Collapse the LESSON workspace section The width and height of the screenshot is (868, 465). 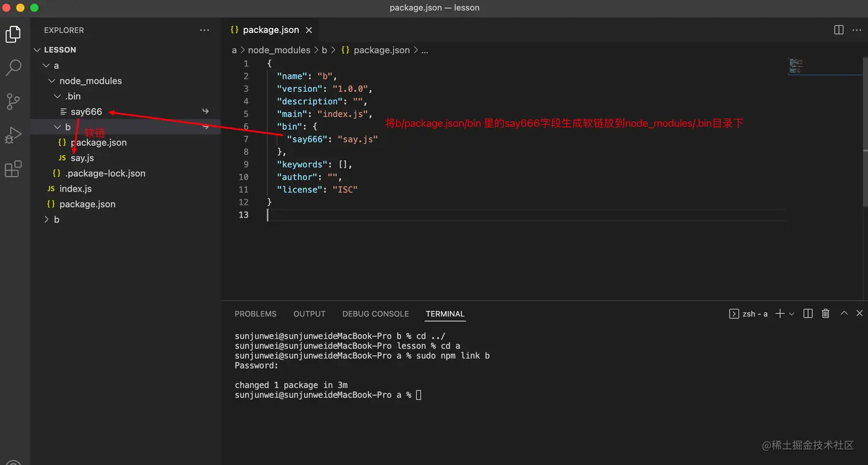[x=126, y=50]
